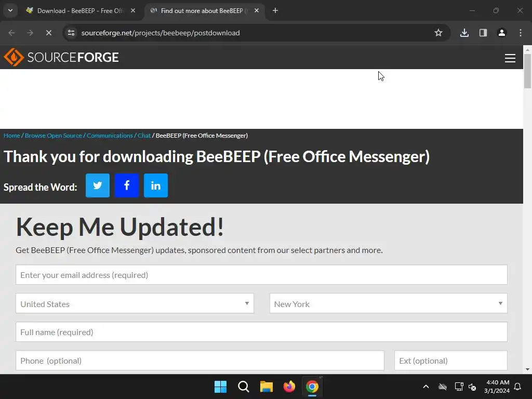Go forward in browser history
Viewport: 532px width, 399px height.
tap(30, 33)
